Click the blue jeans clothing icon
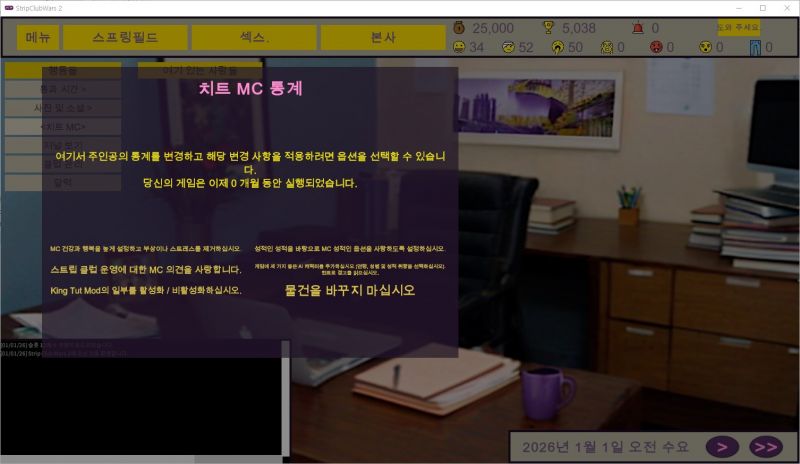Screen dimensions: 800x464 coord(755,47)
